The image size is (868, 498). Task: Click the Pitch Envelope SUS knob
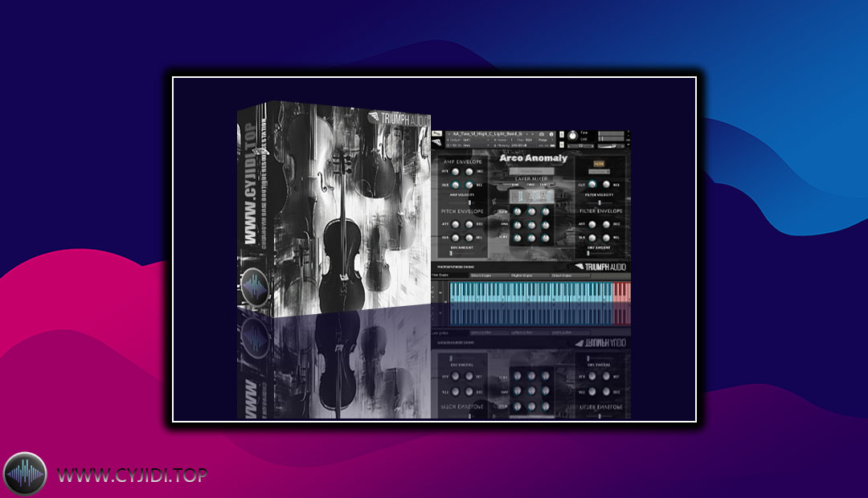click(455, 238)
